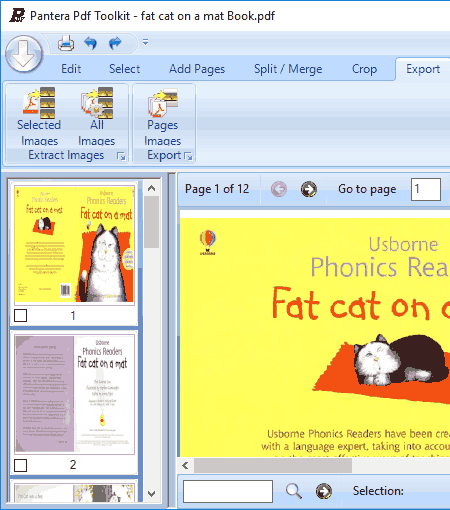Extract Selected Images from the PDF
The image size is (450, 510).
click(39, 116)
